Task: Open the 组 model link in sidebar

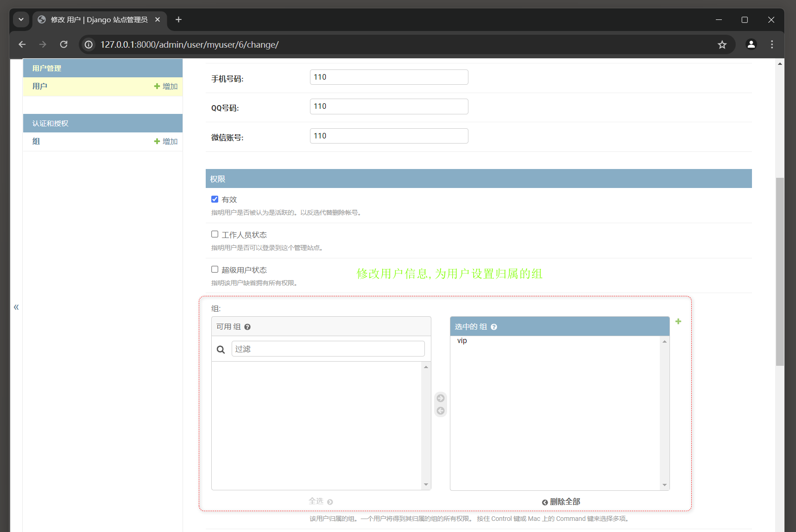Action: (x=36, y=141)
